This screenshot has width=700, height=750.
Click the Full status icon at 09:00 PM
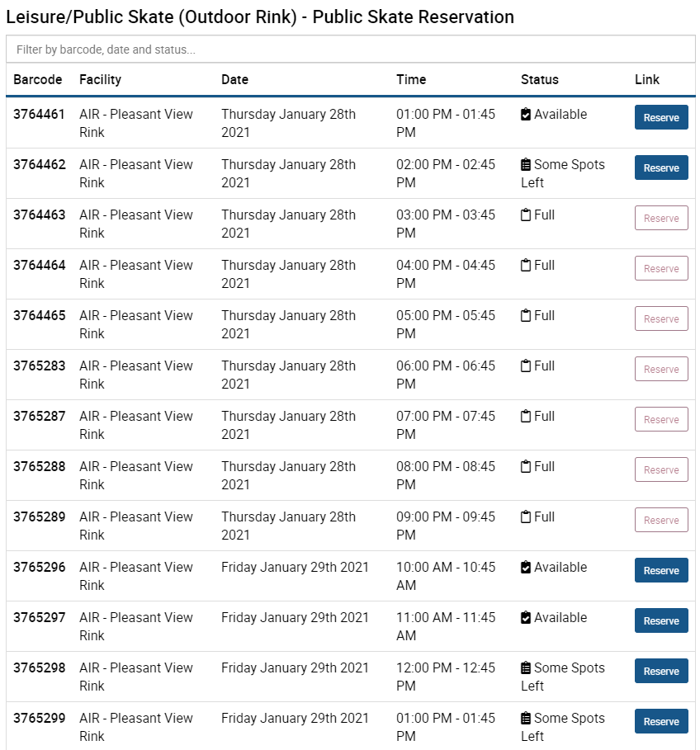pyautogui.click(x=525, y=517)
